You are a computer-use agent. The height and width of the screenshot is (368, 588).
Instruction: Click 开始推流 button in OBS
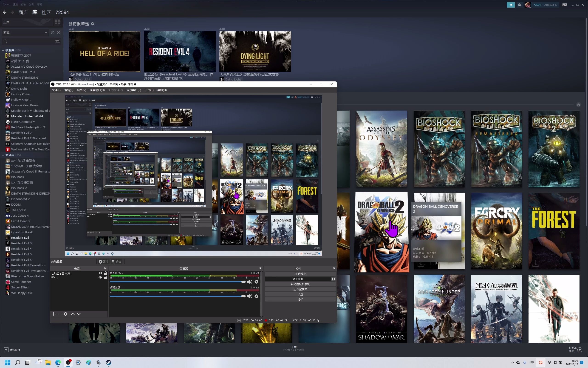[300, 274]
